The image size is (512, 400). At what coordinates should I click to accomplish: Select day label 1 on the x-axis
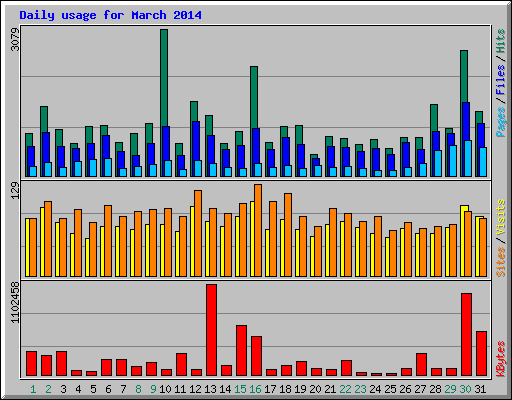pyautogui.click(x=33, y=389)
